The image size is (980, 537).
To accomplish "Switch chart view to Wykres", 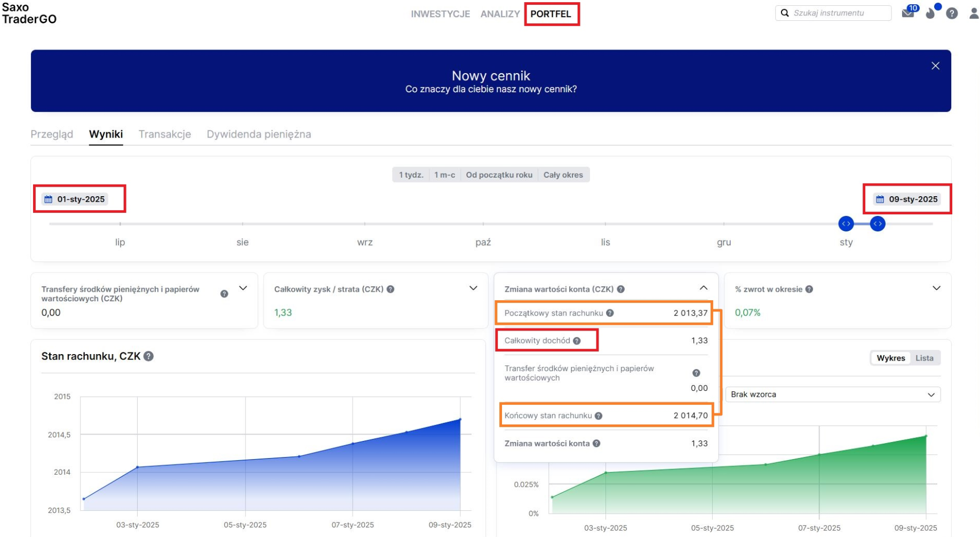I will [891, 358].
